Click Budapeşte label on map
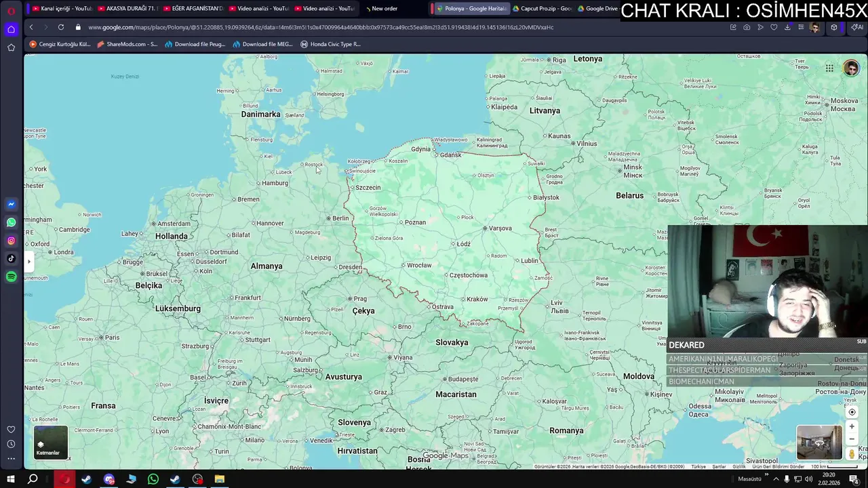The image size is (868, 488). pyautogui.click(x=463, y=380)
